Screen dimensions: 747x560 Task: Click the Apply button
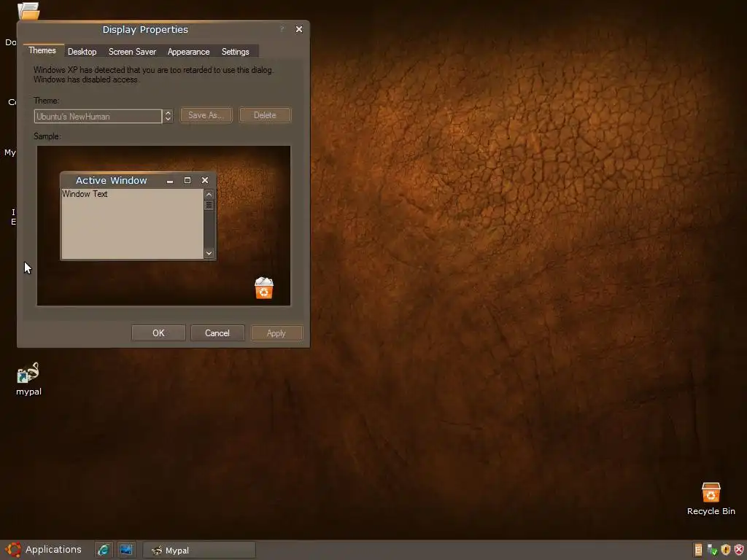[276, 332]
